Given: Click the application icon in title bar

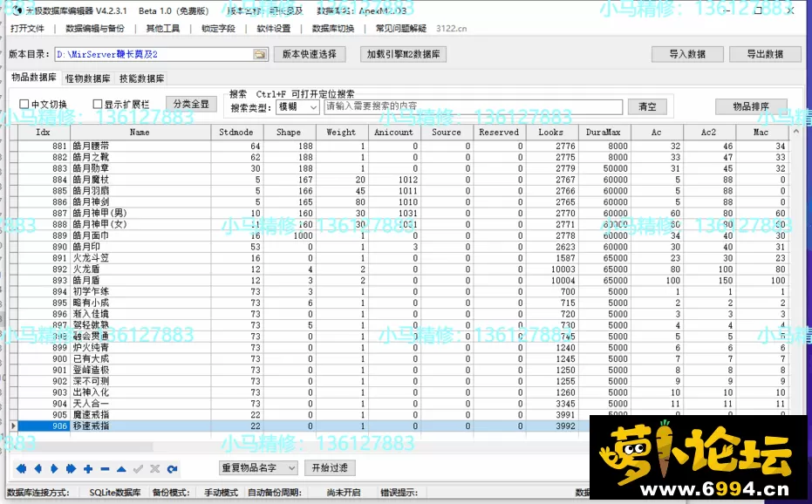Looking at the screenshot, I should click(16, 10).
